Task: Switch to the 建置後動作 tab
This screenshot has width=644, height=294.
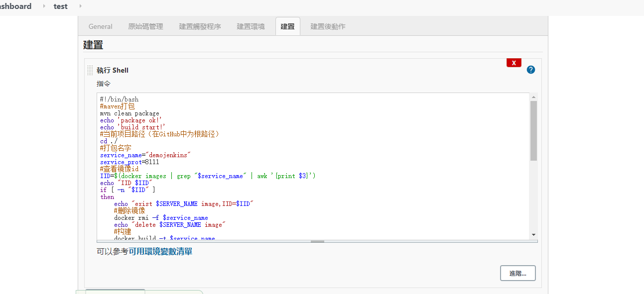Action: point(328,26)
